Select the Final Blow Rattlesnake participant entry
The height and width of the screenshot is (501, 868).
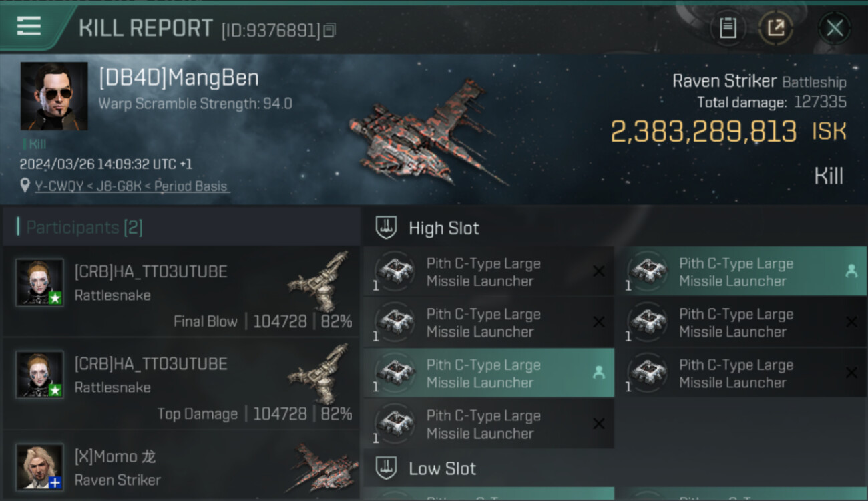click(181, 292)
